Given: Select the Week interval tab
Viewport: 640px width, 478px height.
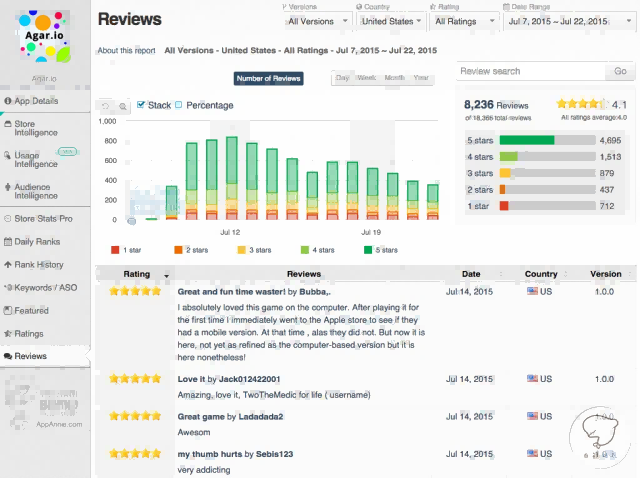Looking at the screenshot, I should tap(367, 78).
